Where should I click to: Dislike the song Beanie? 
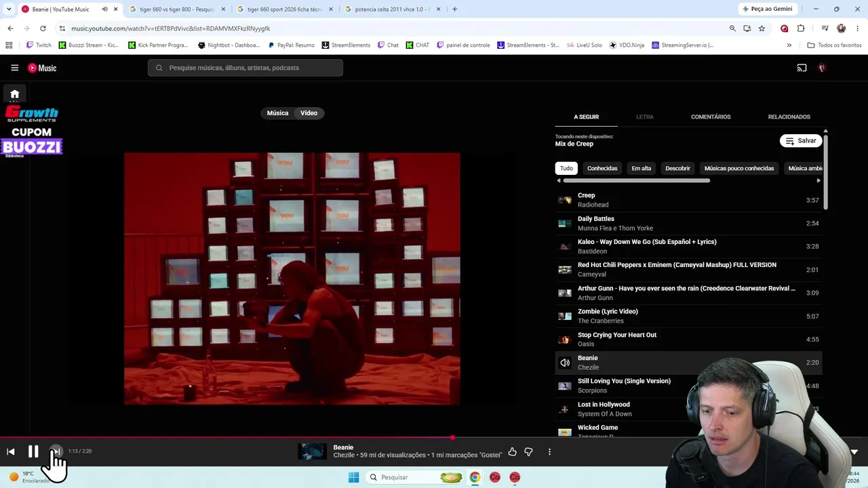click(528, 451)
